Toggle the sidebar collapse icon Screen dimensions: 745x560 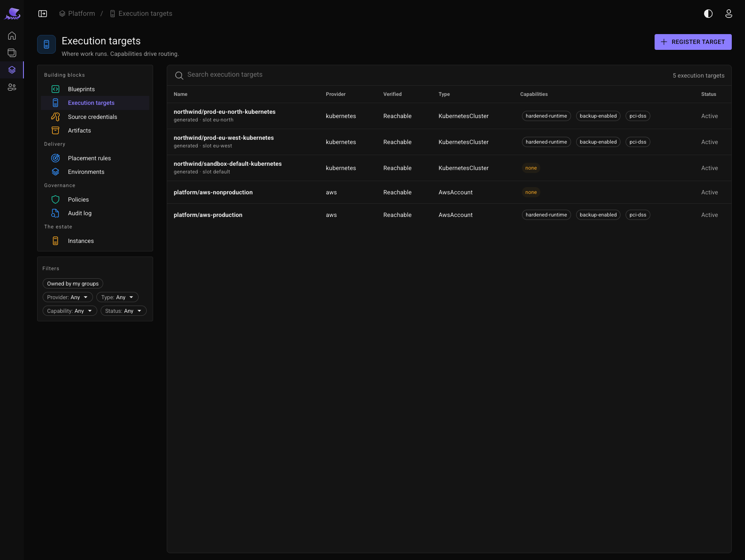43,14
